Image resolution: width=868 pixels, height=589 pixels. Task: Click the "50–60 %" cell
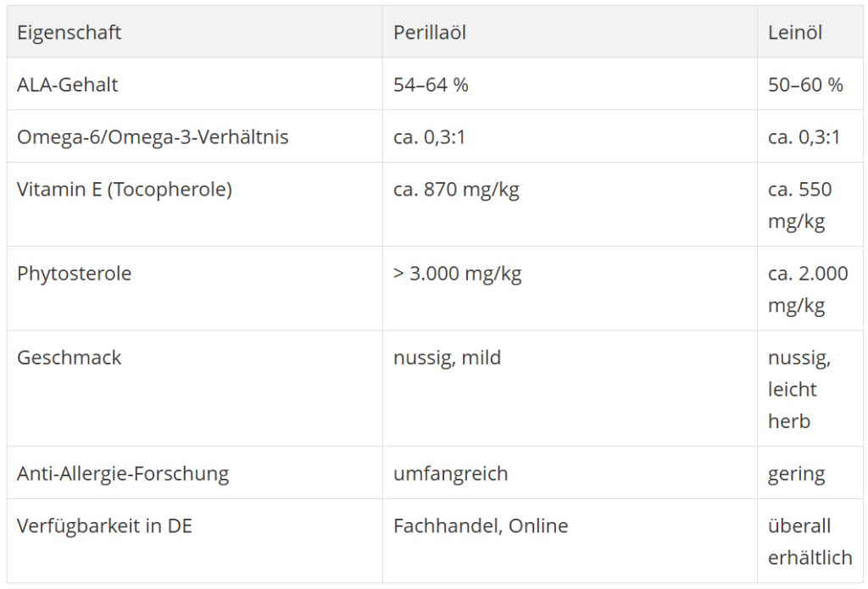(x=805, y=85)
